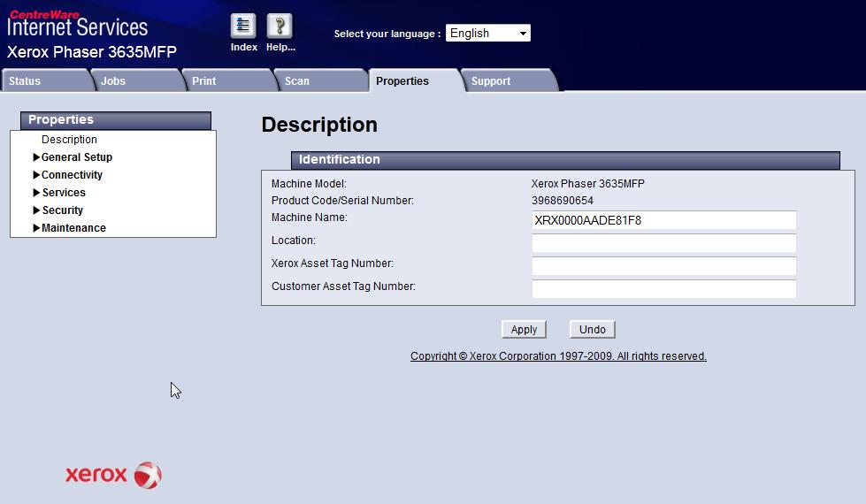The image size is (866, 504).
Task: Click the CentreWare Internet Services title
Action: 77,24
